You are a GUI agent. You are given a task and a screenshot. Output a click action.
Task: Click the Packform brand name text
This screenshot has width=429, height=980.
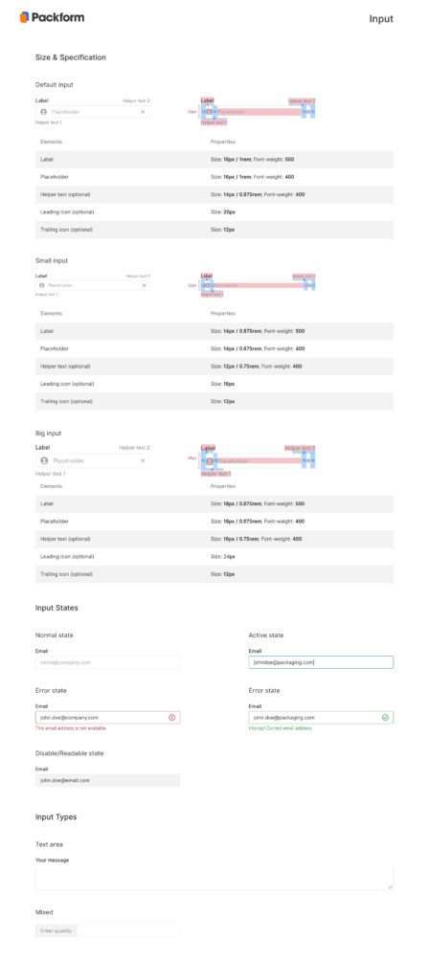pyautogui.click(x=58, y=17)
